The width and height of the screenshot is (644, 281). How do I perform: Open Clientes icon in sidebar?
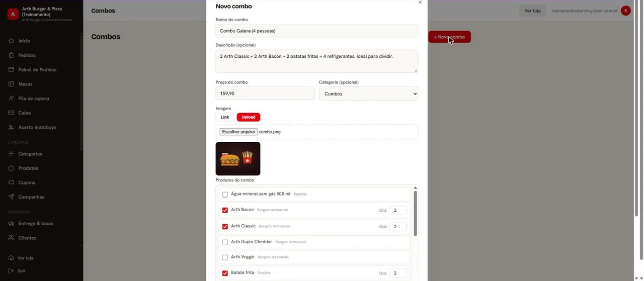click(11, 238)
